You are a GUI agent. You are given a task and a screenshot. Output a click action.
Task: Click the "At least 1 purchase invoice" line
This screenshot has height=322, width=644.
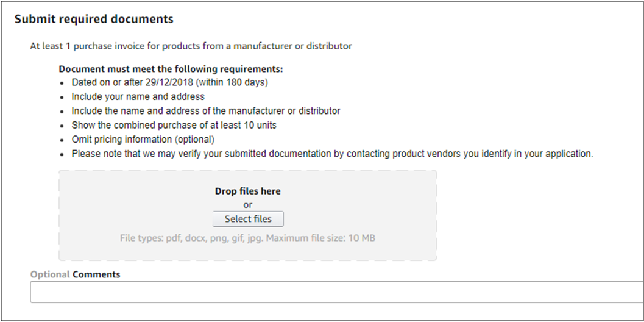click(191, 46)
